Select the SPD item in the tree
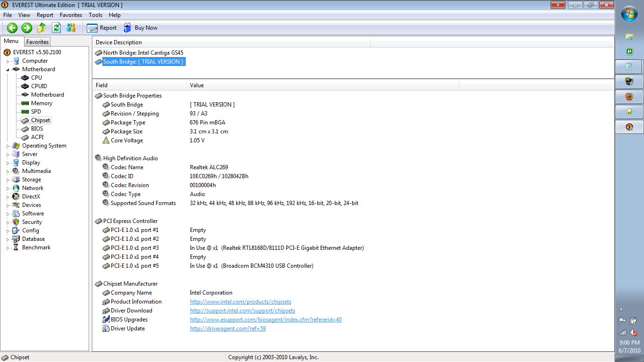Image resolution: width=644 pixels, height=362 pixels. 36,112
